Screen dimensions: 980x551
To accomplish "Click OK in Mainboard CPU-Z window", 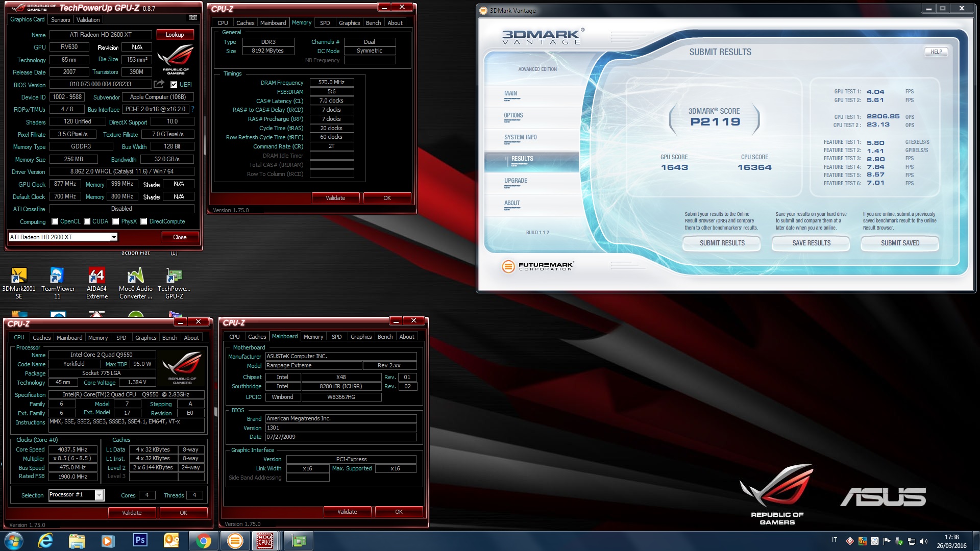I will click(x=399, y=512).
